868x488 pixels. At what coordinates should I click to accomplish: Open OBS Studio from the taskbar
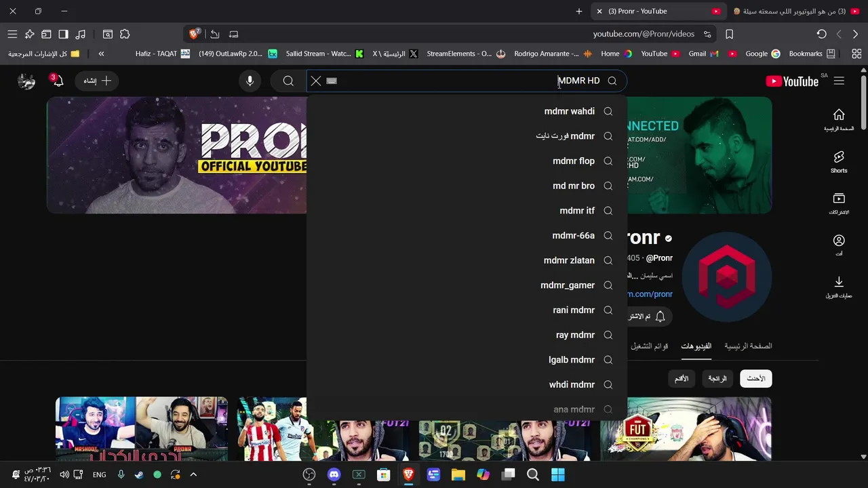coord(309,474)
